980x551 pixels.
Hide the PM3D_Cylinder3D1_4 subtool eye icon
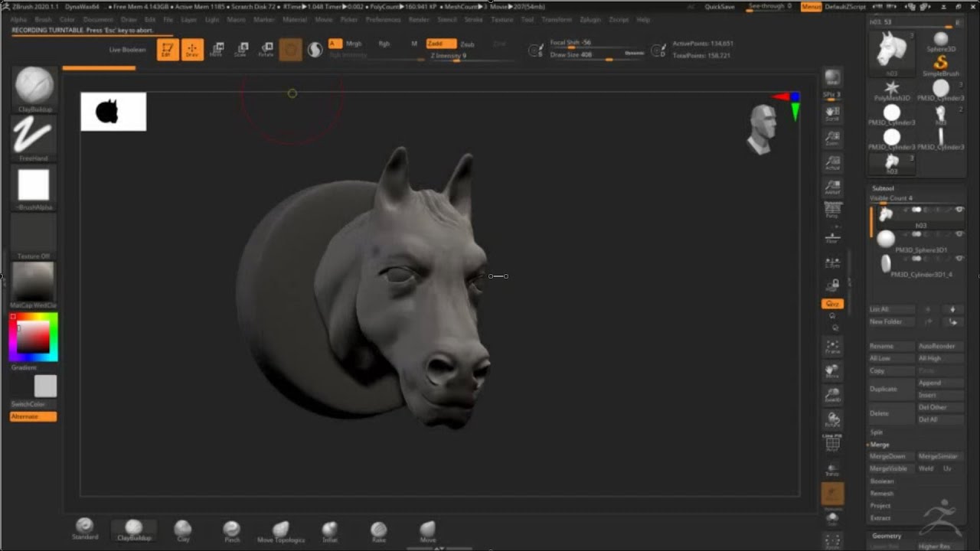click(959, 259)
